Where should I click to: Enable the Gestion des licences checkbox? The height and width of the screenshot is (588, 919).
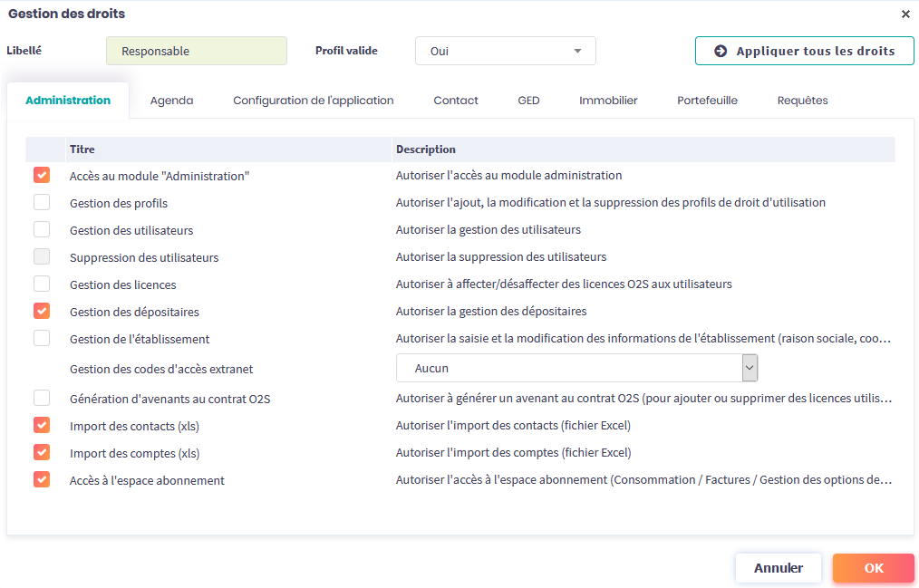(42, 284)
